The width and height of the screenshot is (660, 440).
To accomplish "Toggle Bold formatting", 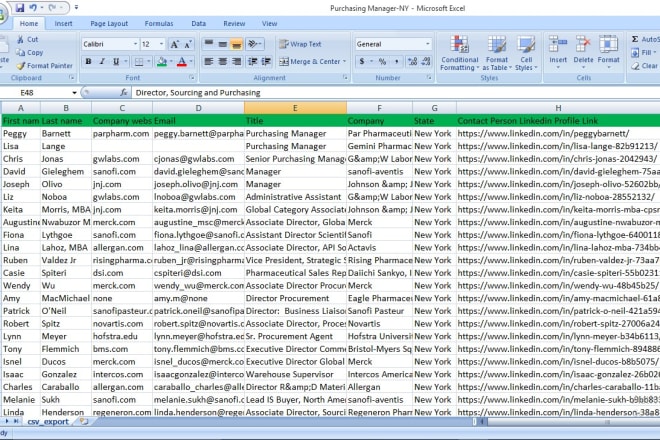I will pos(88,61).
